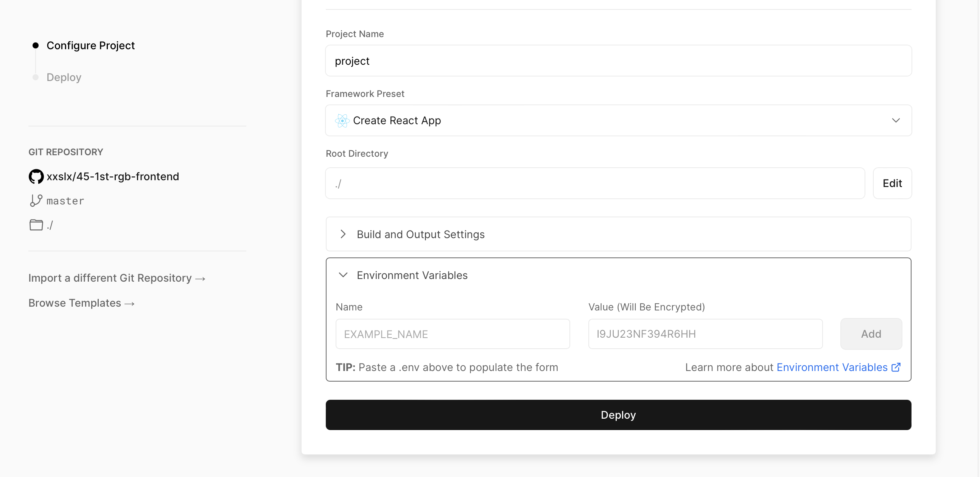Select the Configure Project step
This screenshot has width=980, height=477.
[x=90, y=46]
